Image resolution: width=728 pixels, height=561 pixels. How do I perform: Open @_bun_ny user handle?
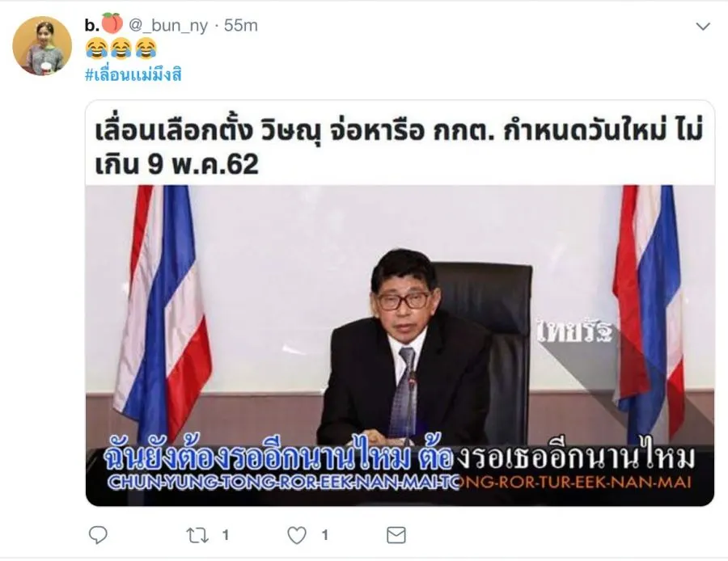[168, 25]
